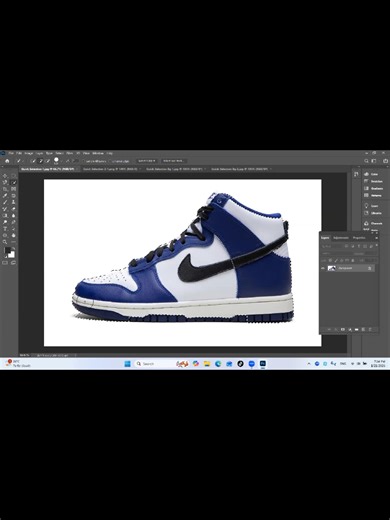Click the Home icon in options bar
The width and height of the screenshot is (390, 520).
7,161
